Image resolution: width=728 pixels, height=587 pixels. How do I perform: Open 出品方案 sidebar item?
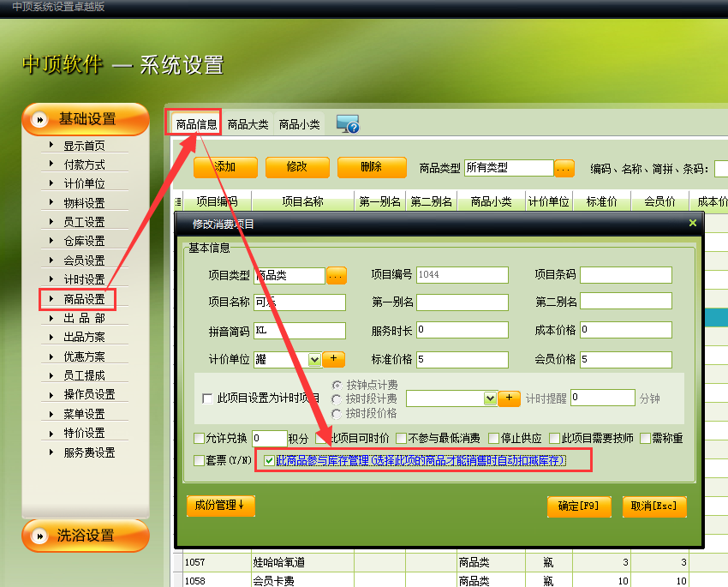point(84,337)
